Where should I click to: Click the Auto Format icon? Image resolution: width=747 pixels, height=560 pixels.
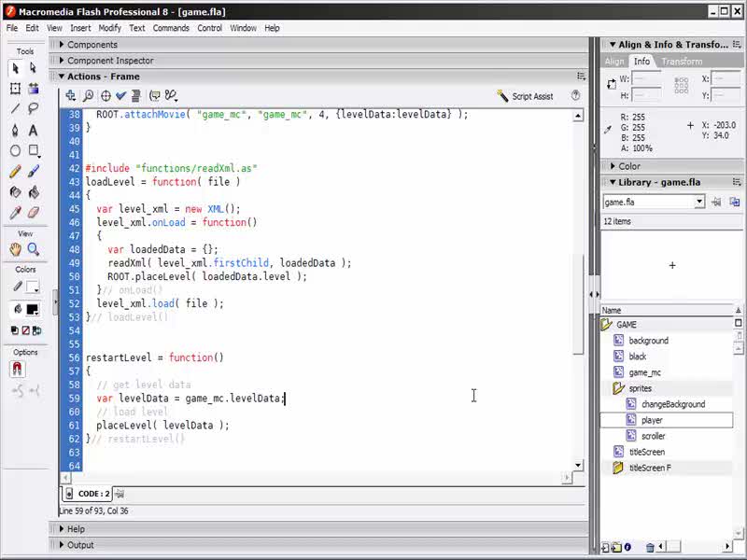pyautogui.click(x=136, y=95)
